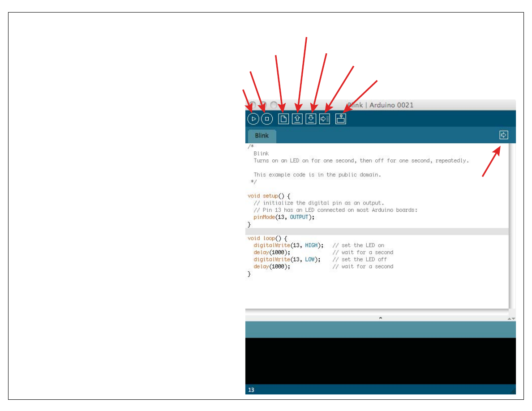Click on the 'void setup()' line
The image size is (532, 411).
(x=269, y=196)
